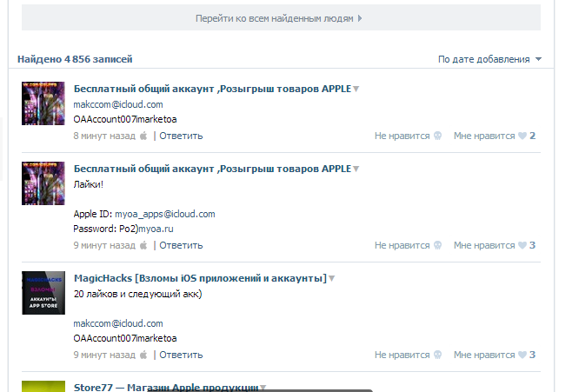Open group title of the 8 minutes ago post
Viewport: 572px width, 392px height.
click(212, 89)
